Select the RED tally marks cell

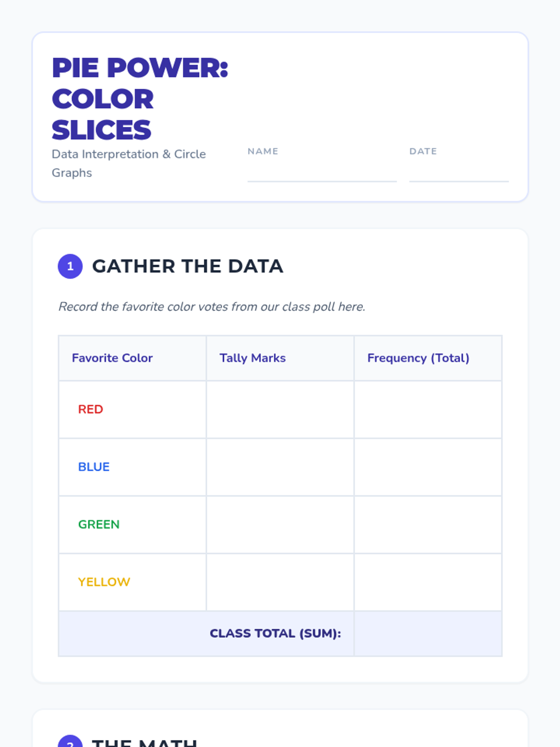(280, 409)
